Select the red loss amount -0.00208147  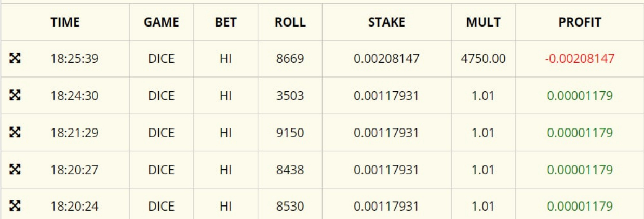tap(580, 59)
